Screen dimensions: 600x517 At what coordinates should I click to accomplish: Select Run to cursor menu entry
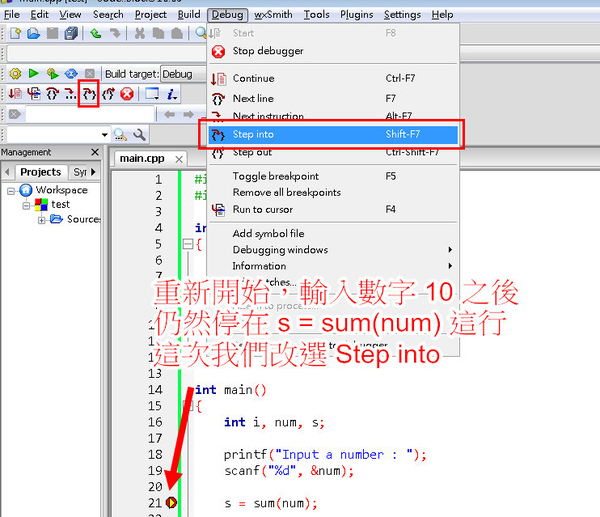click(333, 209)
